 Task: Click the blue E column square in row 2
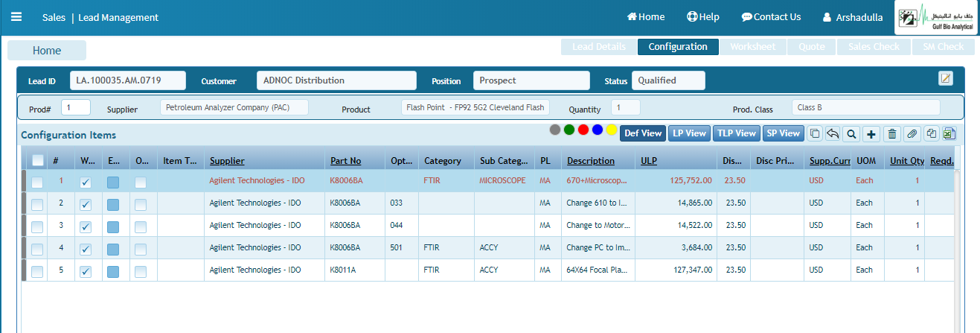113,205
